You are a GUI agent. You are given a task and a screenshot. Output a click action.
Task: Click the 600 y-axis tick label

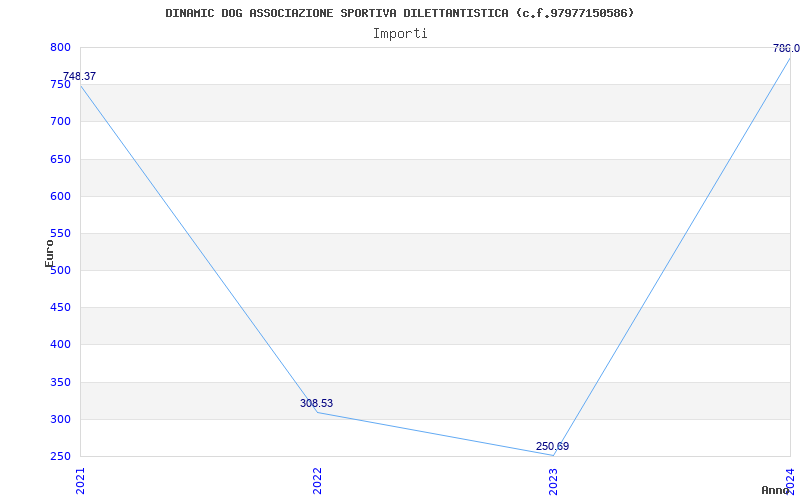(60, 196)
